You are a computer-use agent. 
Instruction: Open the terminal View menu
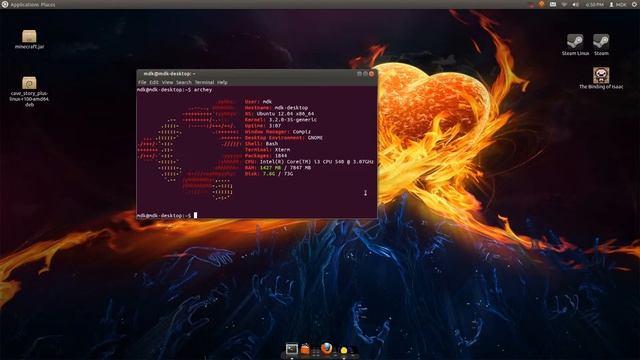pos(167,82)
